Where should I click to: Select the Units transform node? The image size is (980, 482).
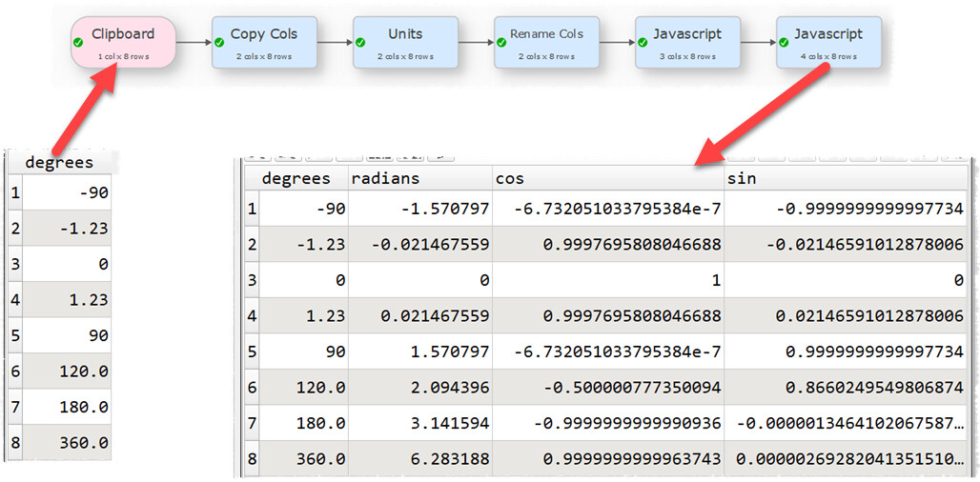[x=406, y=42]
